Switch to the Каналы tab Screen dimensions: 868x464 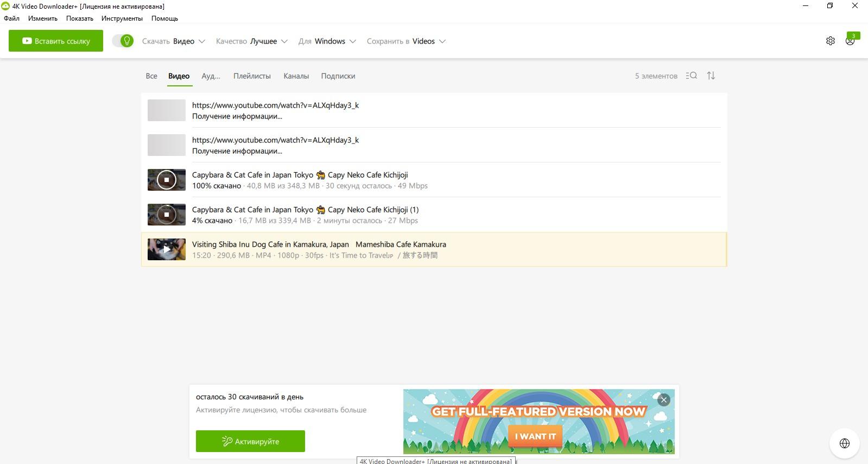(x=296, y=76)
